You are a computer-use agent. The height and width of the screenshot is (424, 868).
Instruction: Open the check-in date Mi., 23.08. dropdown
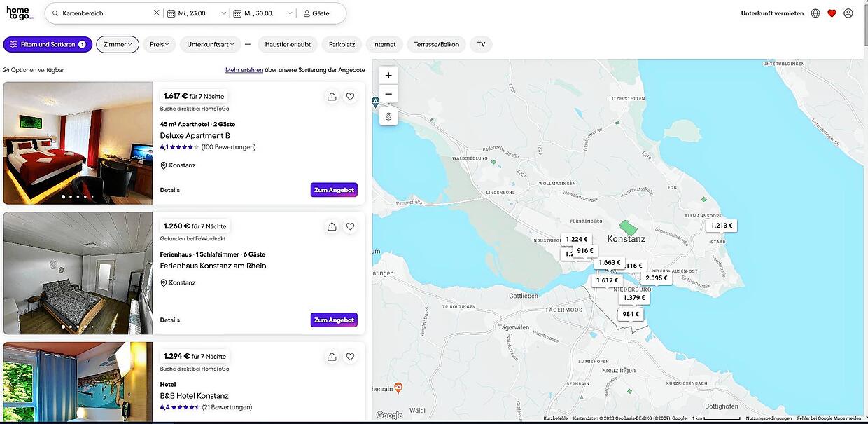coord(198,13)
